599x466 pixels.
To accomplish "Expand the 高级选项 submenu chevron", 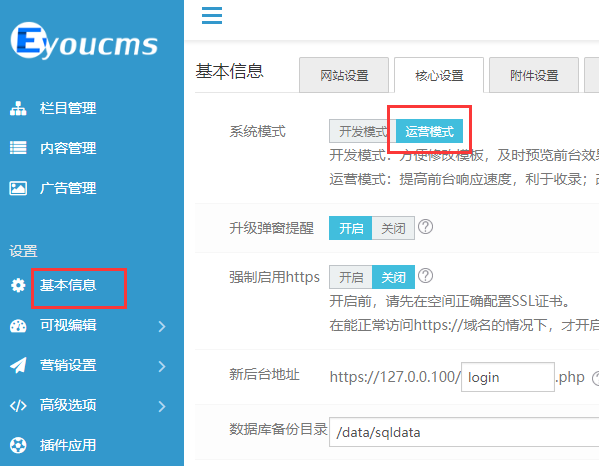I will pyautogui.click(x=162, y=406).
